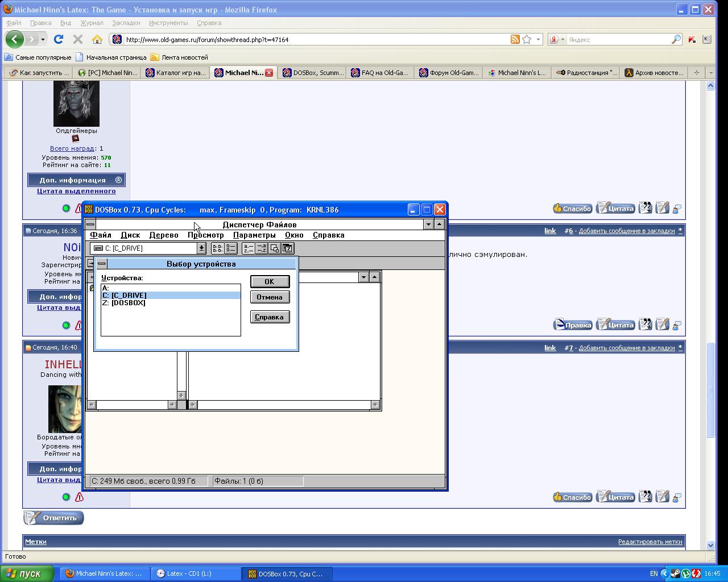Start search with the magnifier icon
728x582 pixels.
[x=676, y=39]
